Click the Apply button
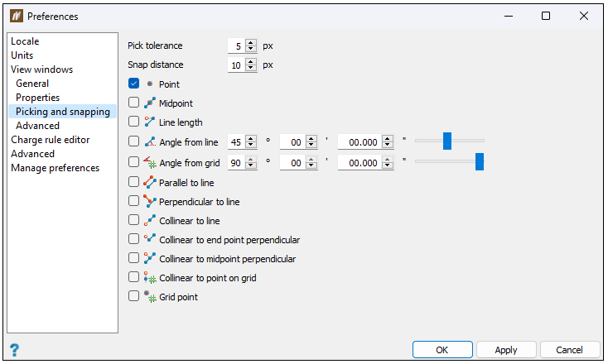The height and width of the screenshot is (364, 608). 506,350
